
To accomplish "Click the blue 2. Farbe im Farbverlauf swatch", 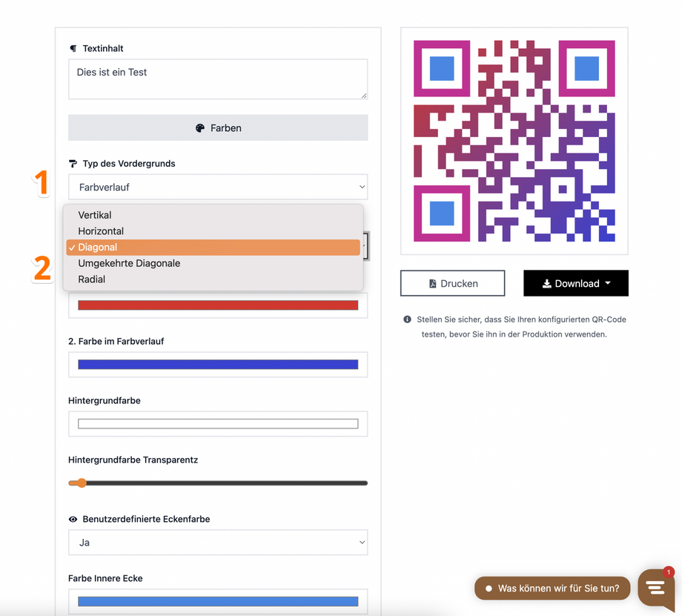I will (x=218, y=365).
